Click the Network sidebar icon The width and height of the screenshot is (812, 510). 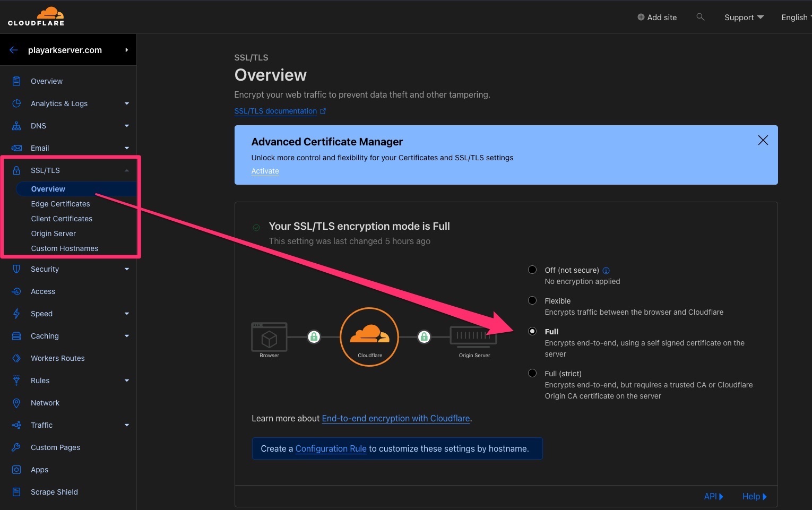pos(17,403)
